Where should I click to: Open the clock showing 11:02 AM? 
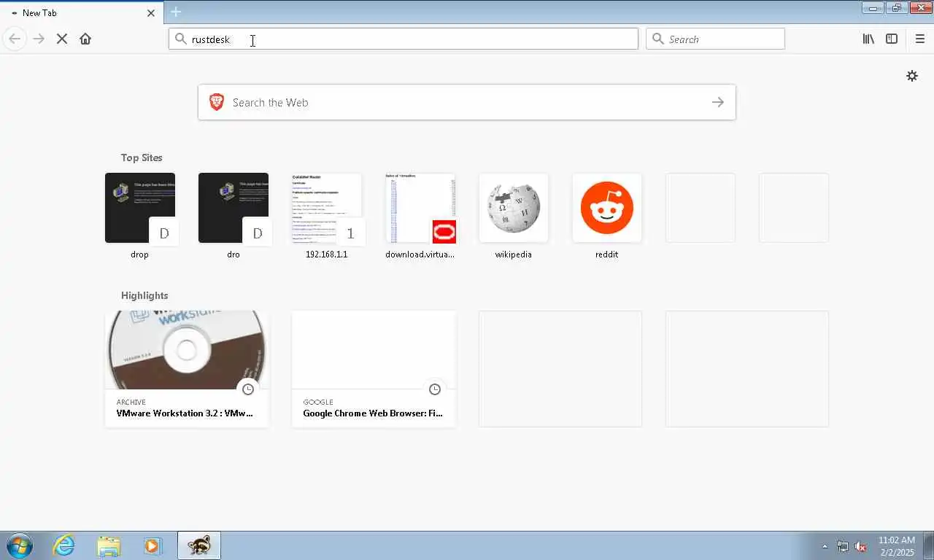coord(897,546)
